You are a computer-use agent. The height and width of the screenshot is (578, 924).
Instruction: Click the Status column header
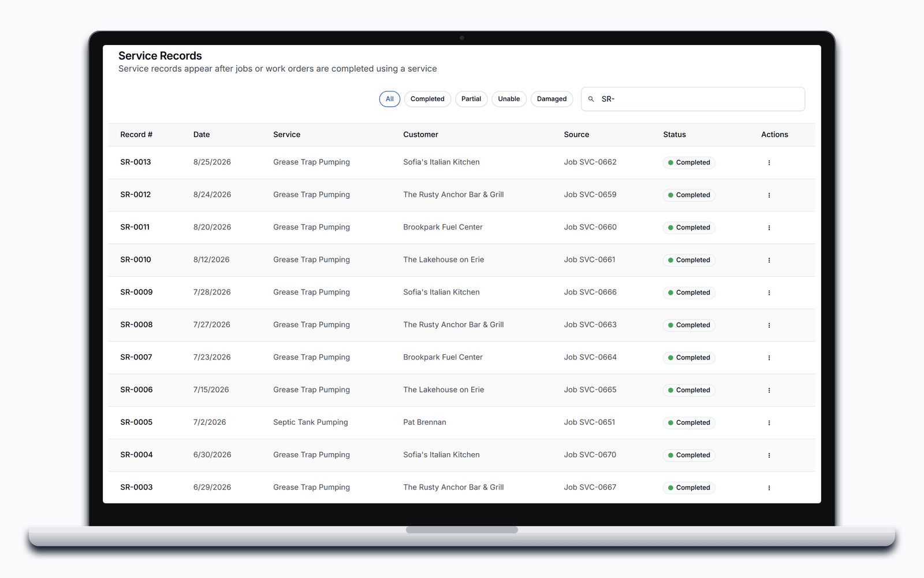point(675,135)
